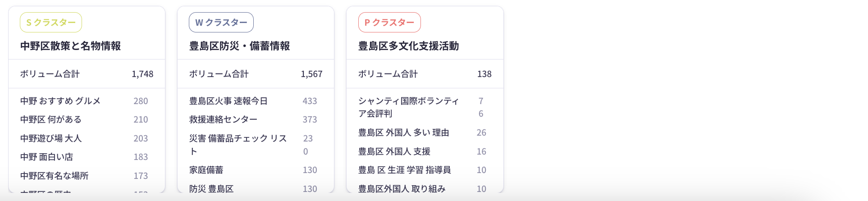The image size is (868, 201).
Task: Select keyword 豊島 区 生涯 学習 指導員
Action: 404,170
